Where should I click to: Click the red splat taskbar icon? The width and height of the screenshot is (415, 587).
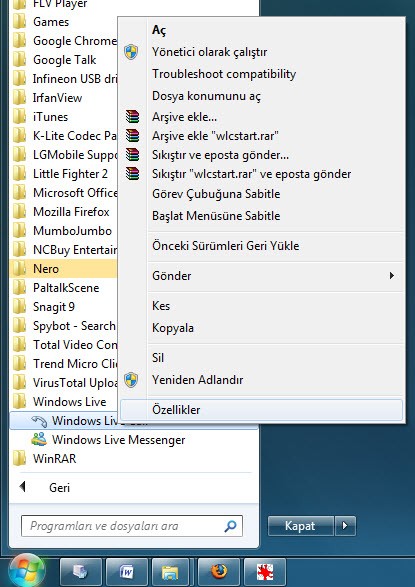click(265, 572)
